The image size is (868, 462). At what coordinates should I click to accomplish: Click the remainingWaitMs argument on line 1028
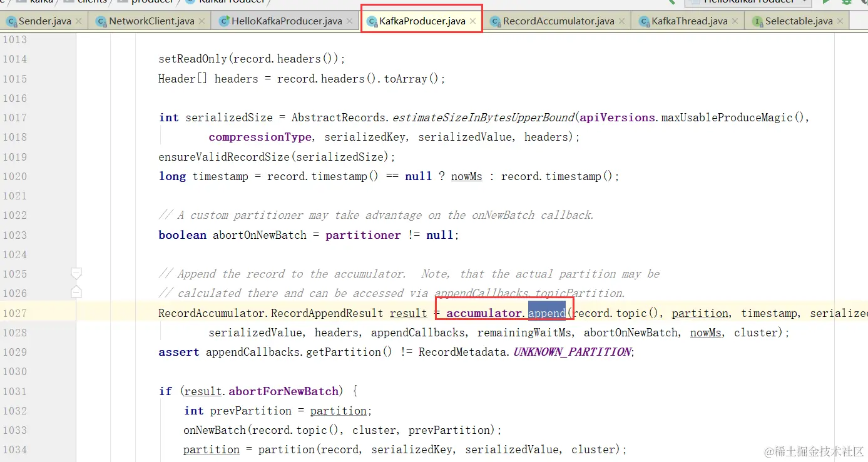(x=525, y=333)
